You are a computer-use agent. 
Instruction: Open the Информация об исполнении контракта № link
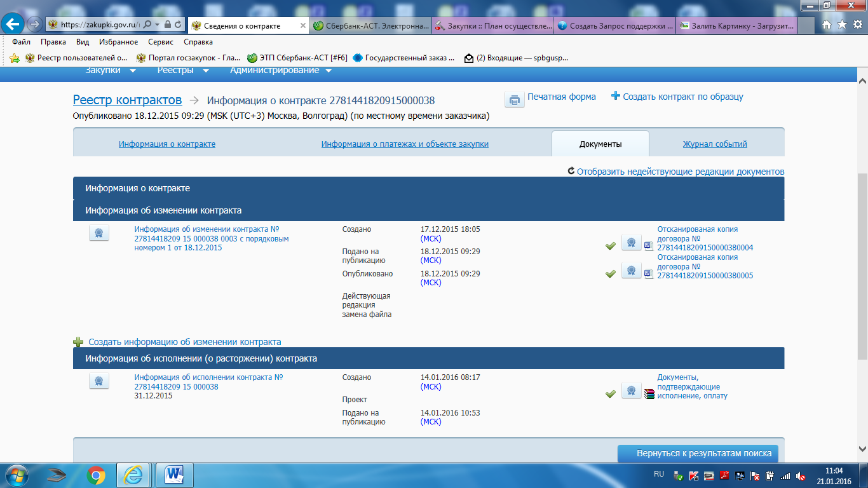[208, 382]
